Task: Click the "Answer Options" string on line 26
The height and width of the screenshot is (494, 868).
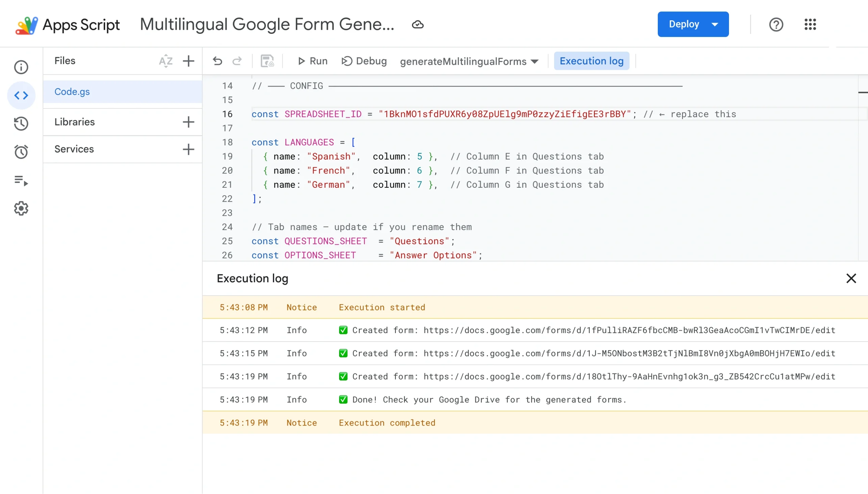Action: (x=433, y=255)
